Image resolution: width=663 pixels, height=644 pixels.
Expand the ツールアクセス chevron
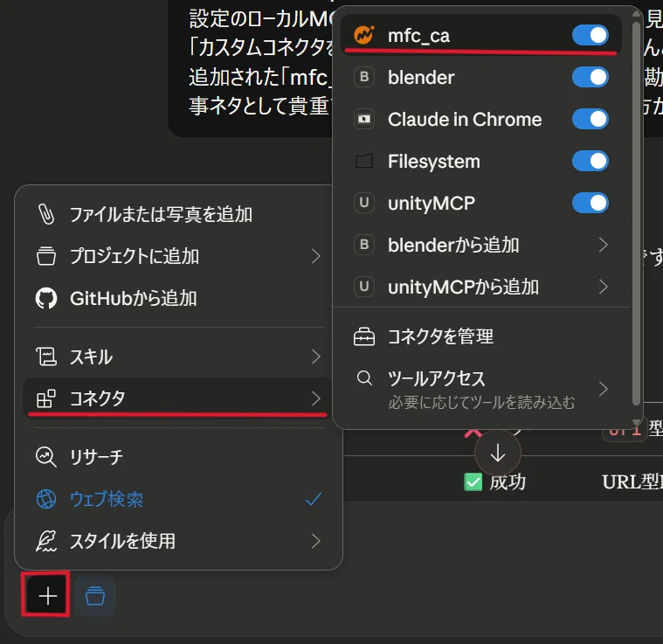tap(604, 389)
